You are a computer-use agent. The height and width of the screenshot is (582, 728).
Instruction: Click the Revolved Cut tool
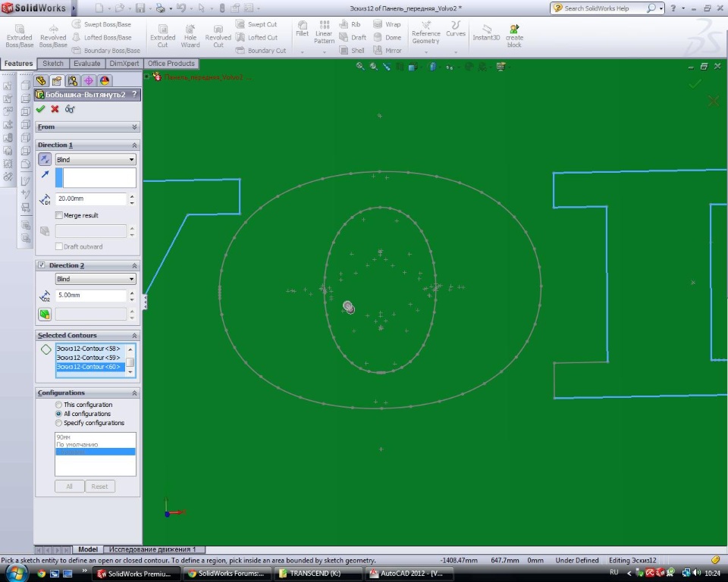[218, 36]
